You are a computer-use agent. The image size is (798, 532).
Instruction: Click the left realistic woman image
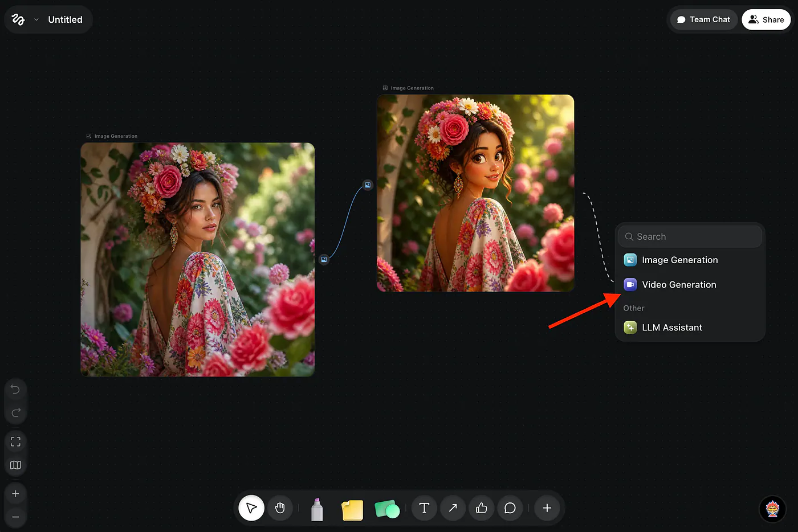(197, 259)
